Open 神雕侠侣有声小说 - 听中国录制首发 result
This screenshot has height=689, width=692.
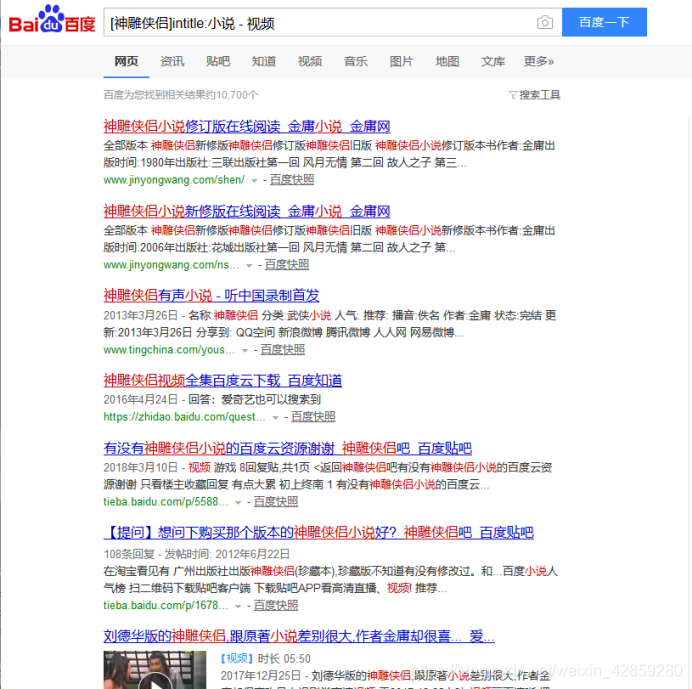click(x=211, y=296)
